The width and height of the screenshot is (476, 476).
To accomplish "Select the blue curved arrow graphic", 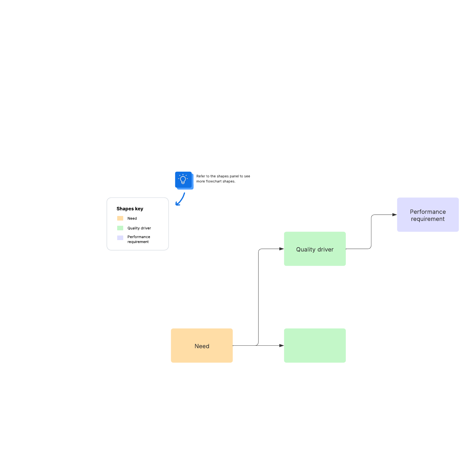I will click(x=180, y=199).
